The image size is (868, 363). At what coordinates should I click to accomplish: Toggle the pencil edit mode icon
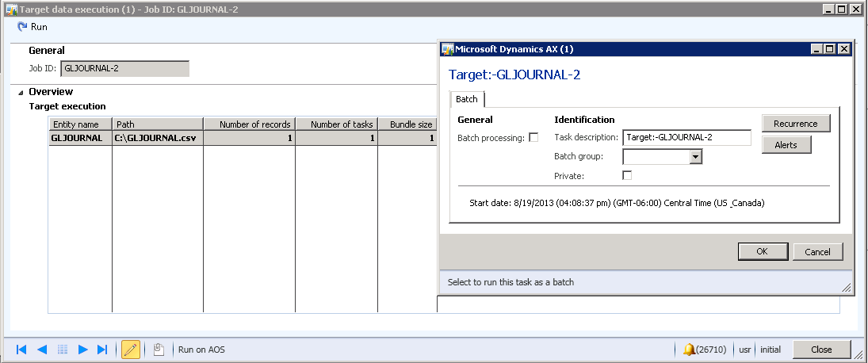131,350
